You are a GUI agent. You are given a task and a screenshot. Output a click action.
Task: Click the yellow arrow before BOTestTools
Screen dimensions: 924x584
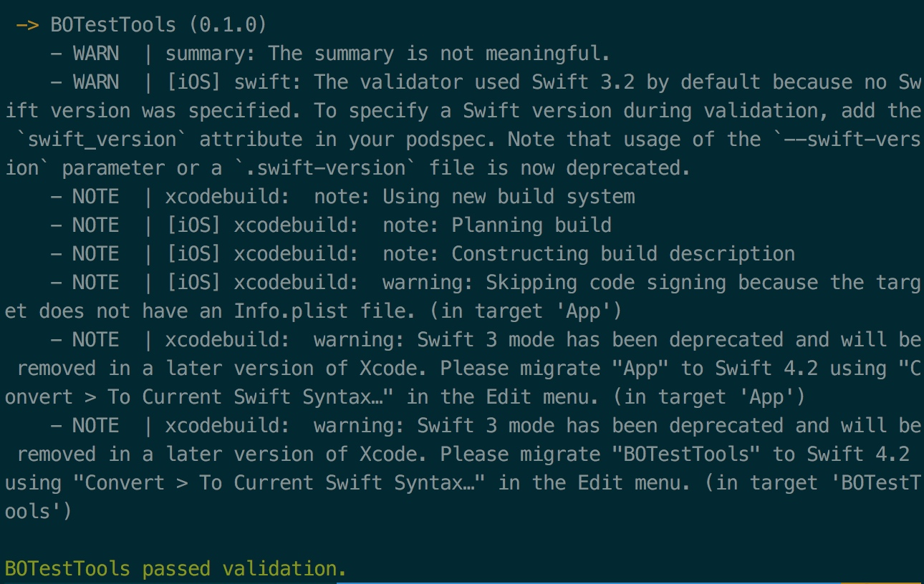28,25
